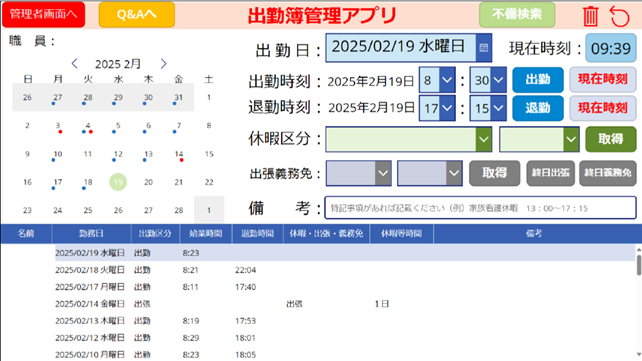This screenshot has height=361, width=642.
Task: Click the 名前 column header
Action: coord(26,234)
